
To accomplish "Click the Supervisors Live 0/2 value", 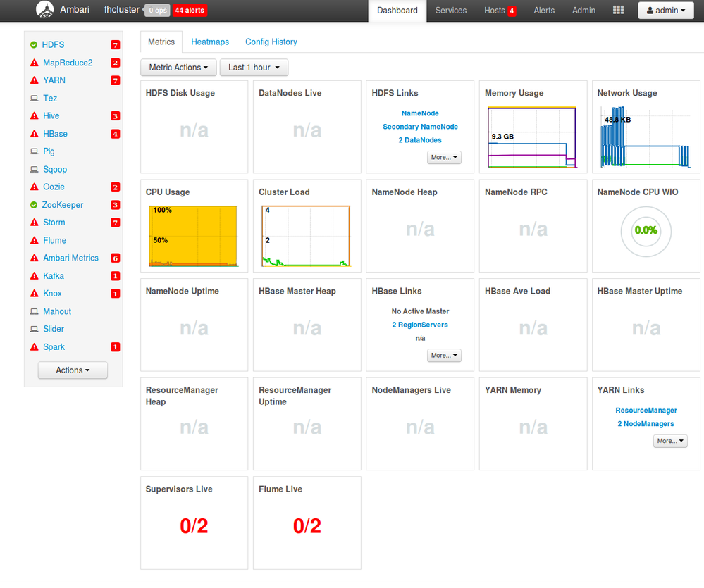I will 194,526.
